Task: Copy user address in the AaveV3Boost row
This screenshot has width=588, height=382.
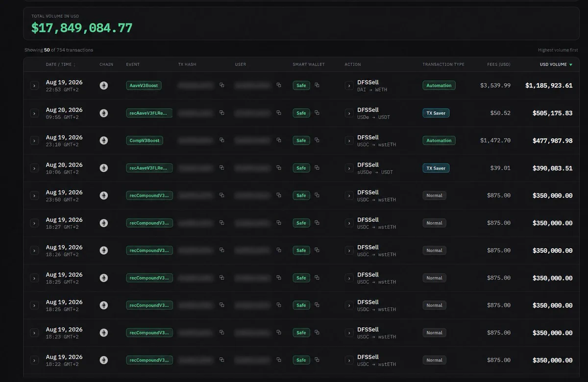Action: 279,85
